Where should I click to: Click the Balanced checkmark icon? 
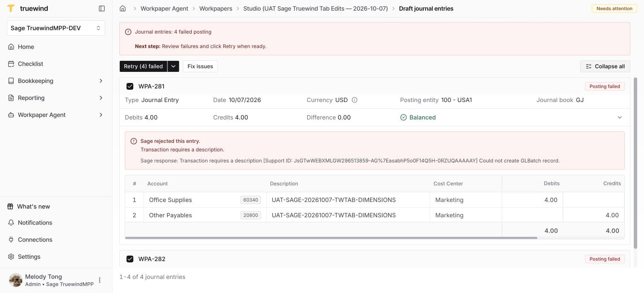click(403, 117)
